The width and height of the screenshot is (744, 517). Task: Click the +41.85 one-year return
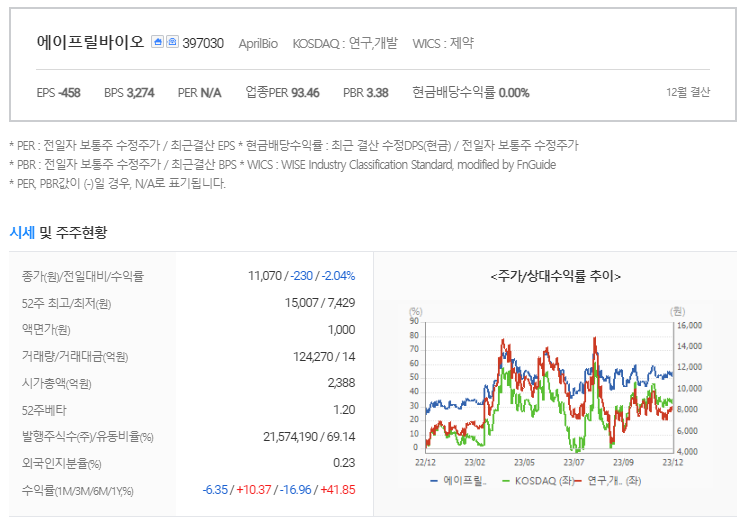[x=338, y=489]
